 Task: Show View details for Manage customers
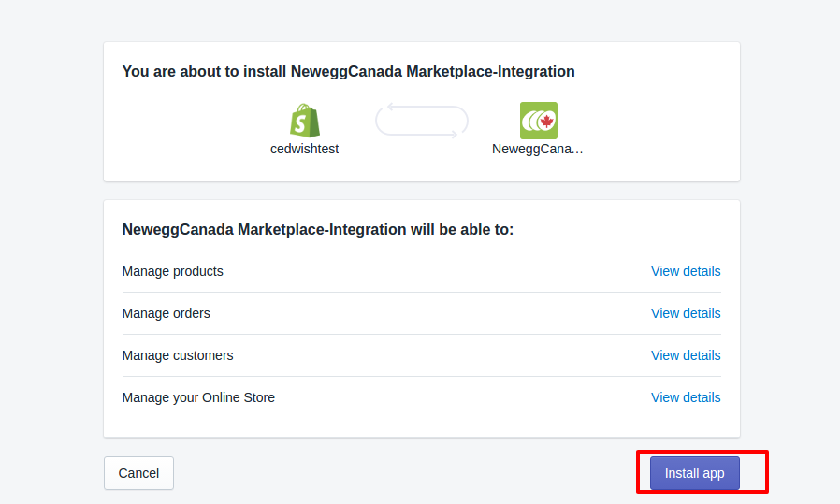pyautogui.click(x=685, y=355)
